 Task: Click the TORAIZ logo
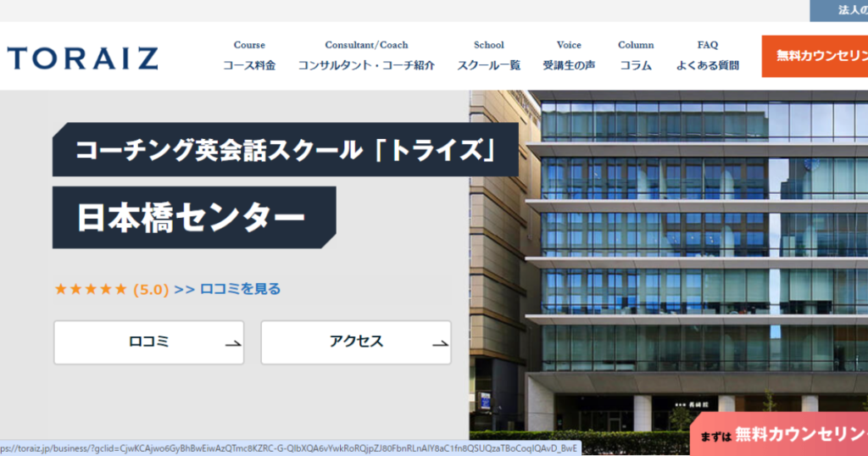tap(83, 58)
